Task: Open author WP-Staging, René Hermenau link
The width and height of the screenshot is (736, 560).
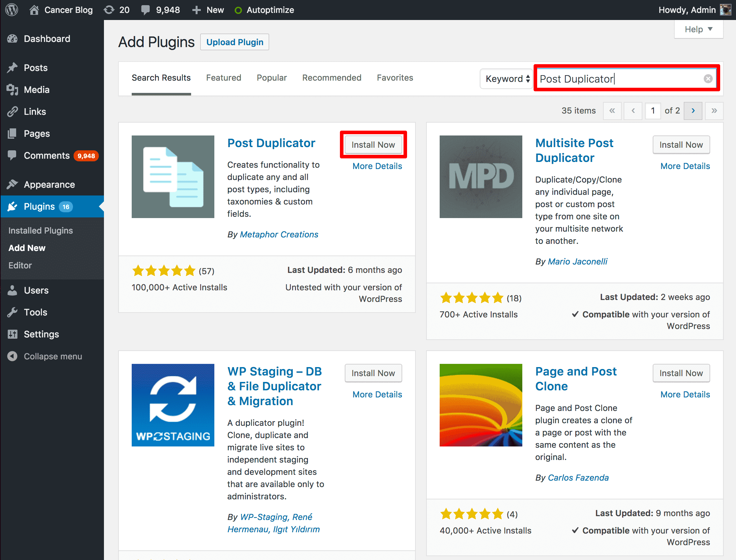Action: [273, 523]
